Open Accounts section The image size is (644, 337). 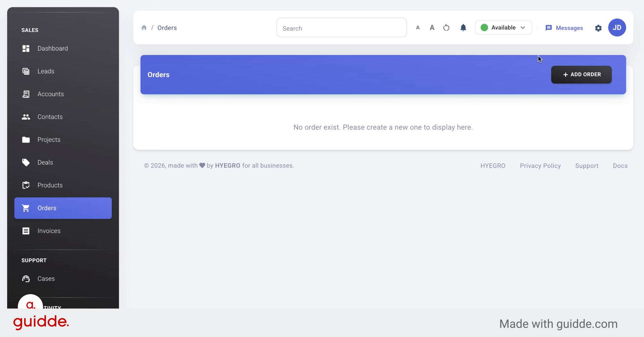pos(51,94)
